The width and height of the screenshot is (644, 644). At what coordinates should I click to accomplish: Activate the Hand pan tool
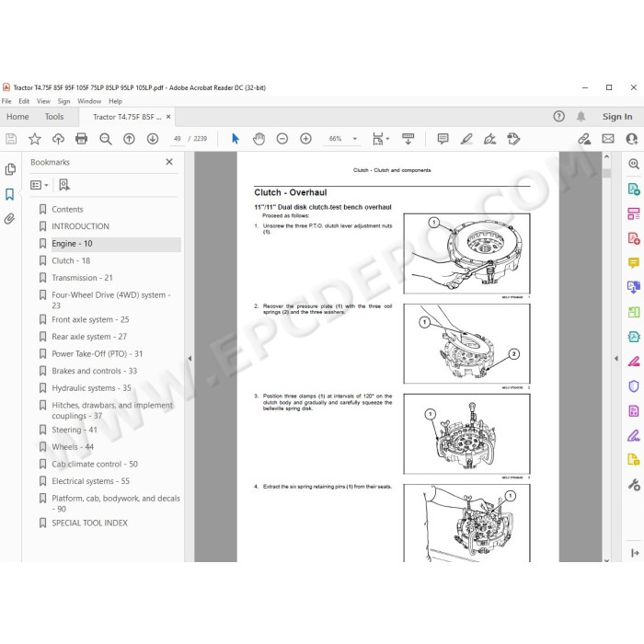click(259, 139)
